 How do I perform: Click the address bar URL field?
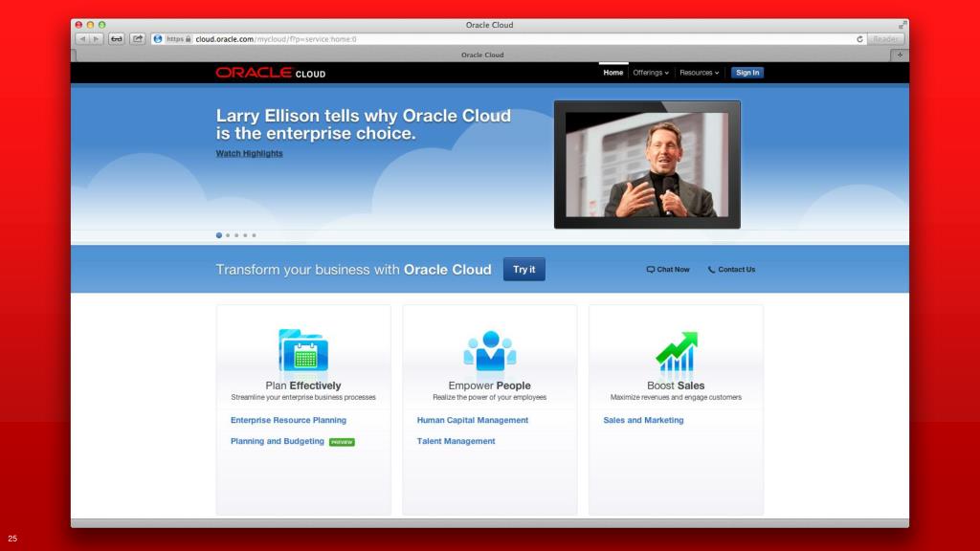pyautogui.click(x=508, y=38)
